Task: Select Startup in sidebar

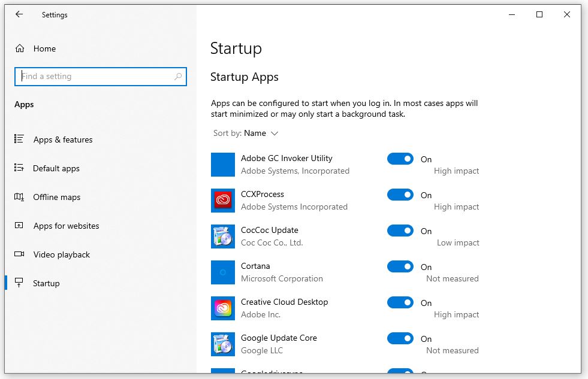Action: [46, 283]
